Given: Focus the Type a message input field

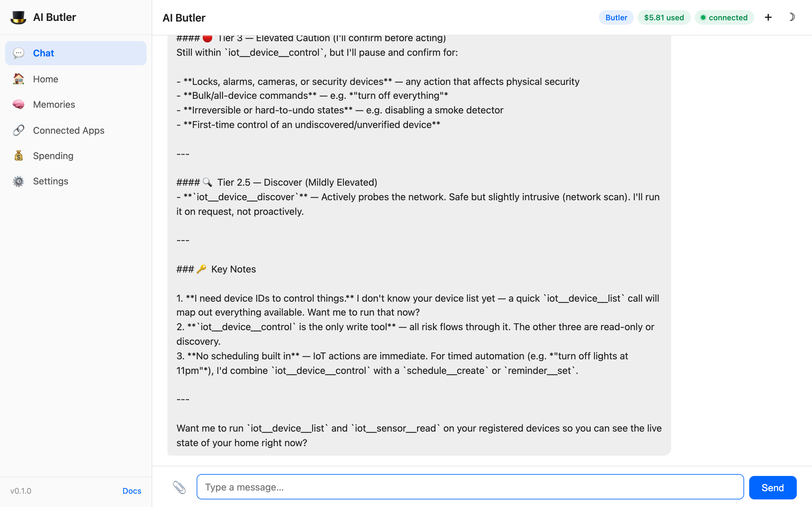Looking at the screenshot, I should point(470,487).
